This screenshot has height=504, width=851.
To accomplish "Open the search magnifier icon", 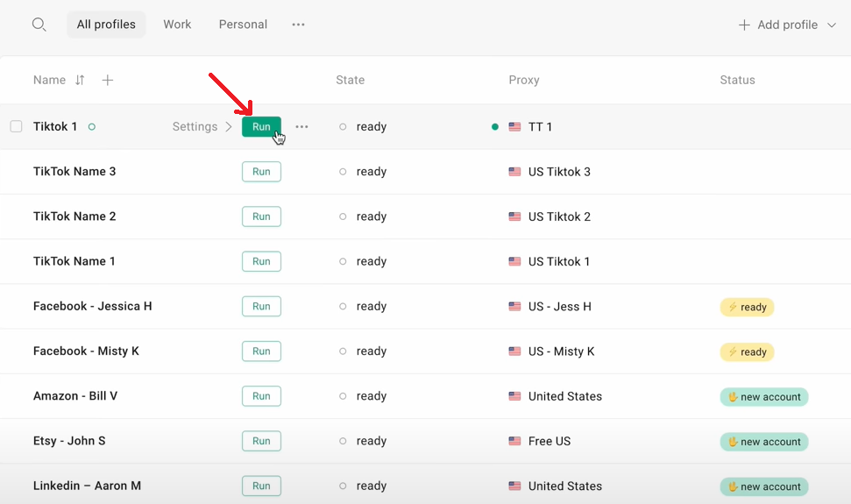I will (39, 25).
